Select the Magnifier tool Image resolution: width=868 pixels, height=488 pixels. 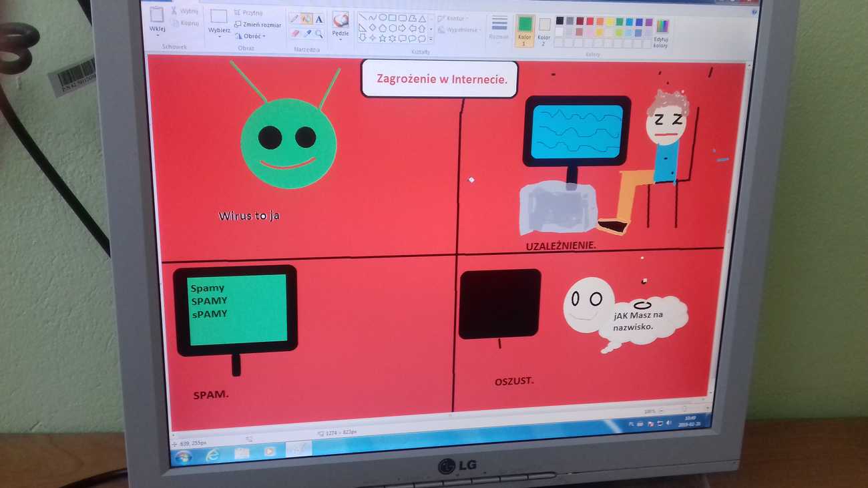click(319, 34)
